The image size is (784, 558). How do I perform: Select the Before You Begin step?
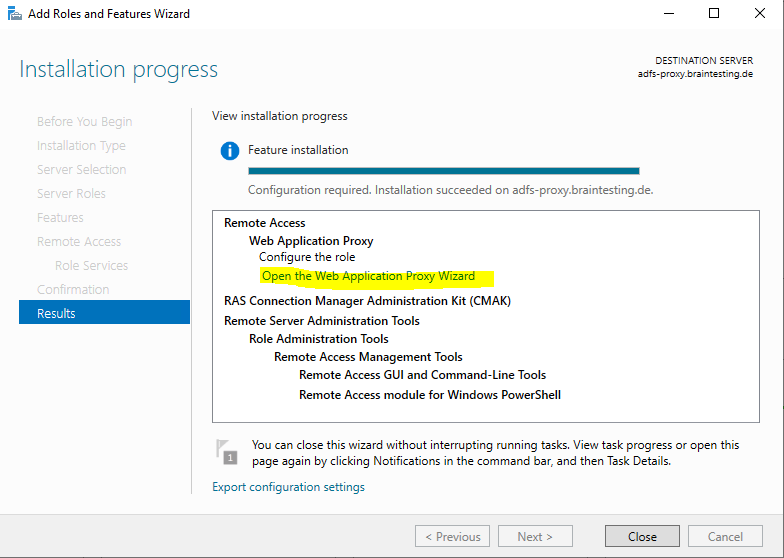point(84,122)
